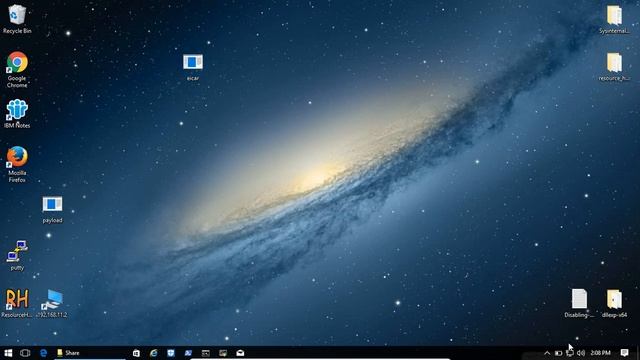Select the 192.168.11.2 remote desktop shortcut
This screenshot has width=640, height=360.
(52, 303)
